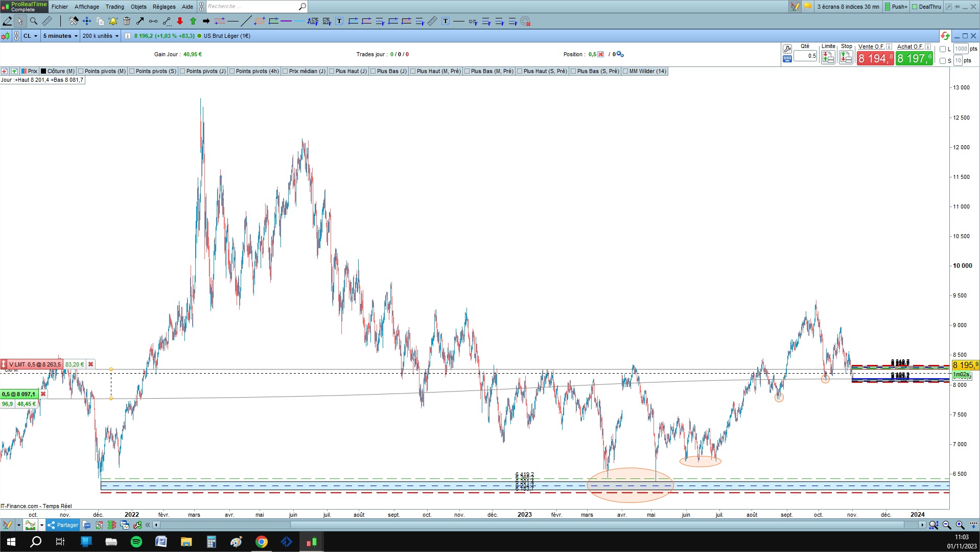Enable the MM Wilder (14) indicator
Screen dimensions: 980x552
pos(625,71)
